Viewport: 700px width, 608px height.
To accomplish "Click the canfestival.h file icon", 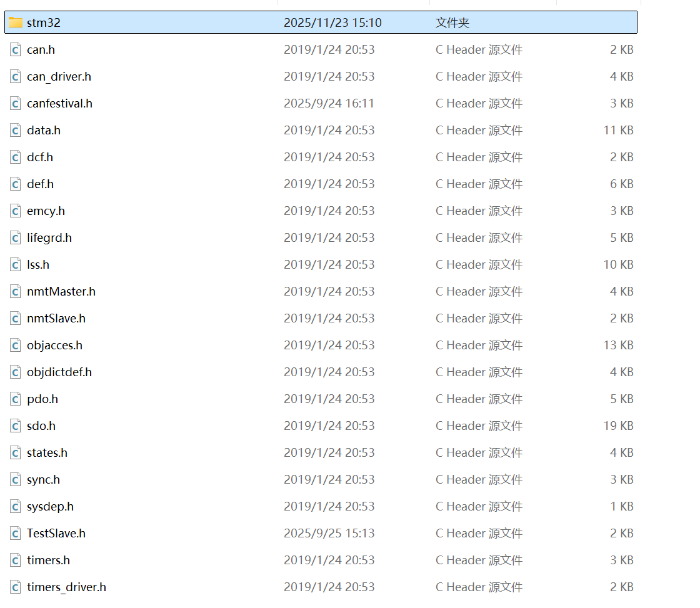I will [16, 103].
